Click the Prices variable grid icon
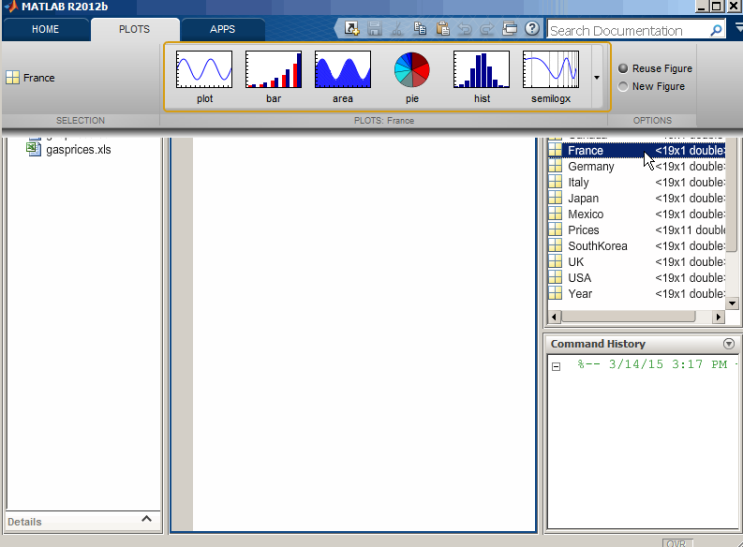Image resolution: width=743 pixels, height=547 pixels. coord(555,229)
